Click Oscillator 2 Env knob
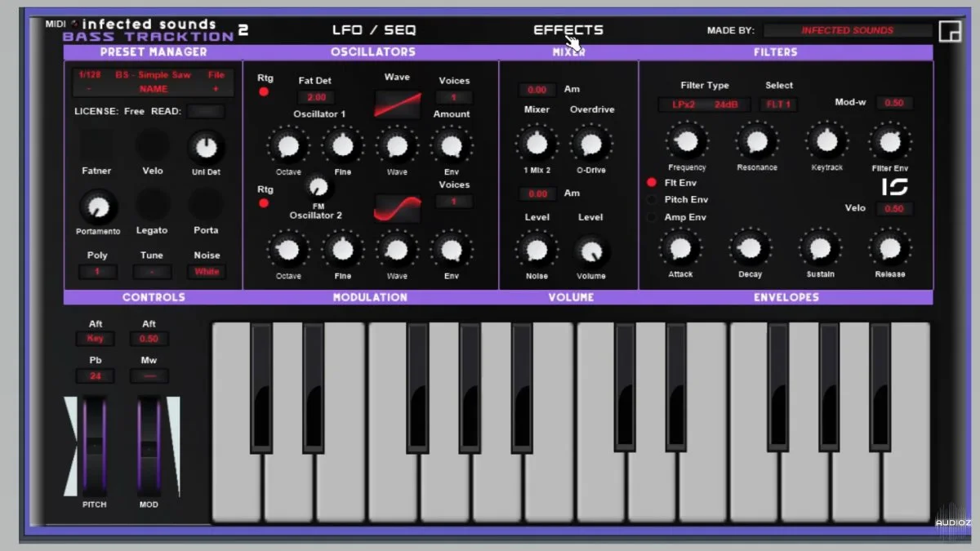Image resolution: width=980 pixels, height=551 pixels. click(451, 250)
